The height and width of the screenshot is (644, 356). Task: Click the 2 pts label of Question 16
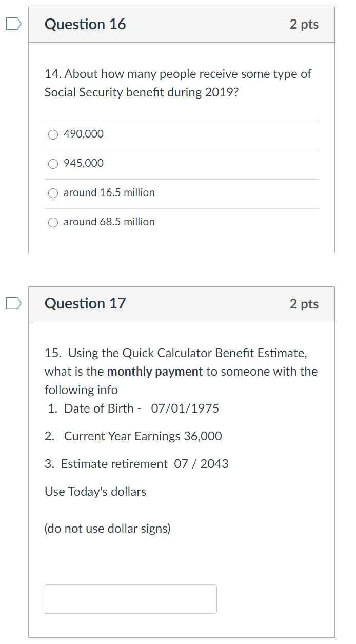tap(304, 24)
